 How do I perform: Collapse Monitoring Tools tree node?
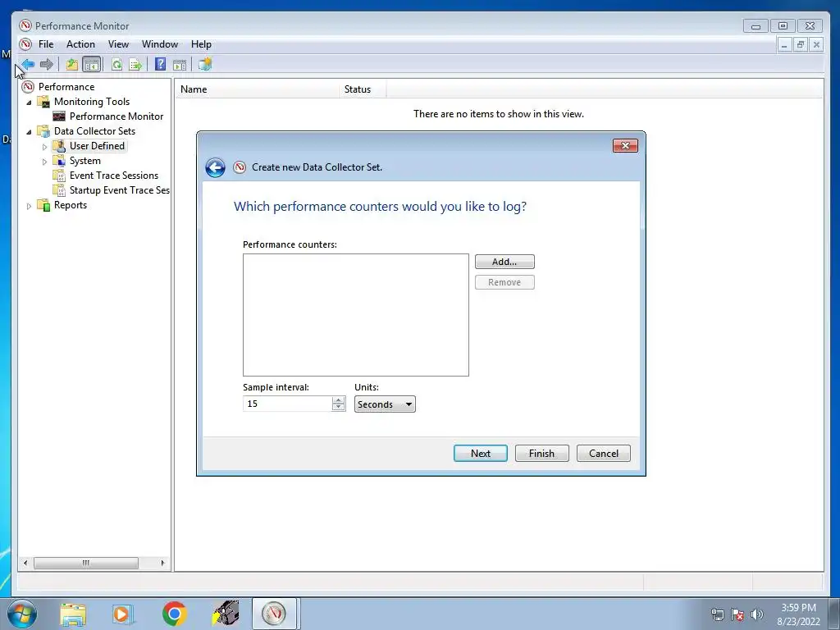coord(29,103)
